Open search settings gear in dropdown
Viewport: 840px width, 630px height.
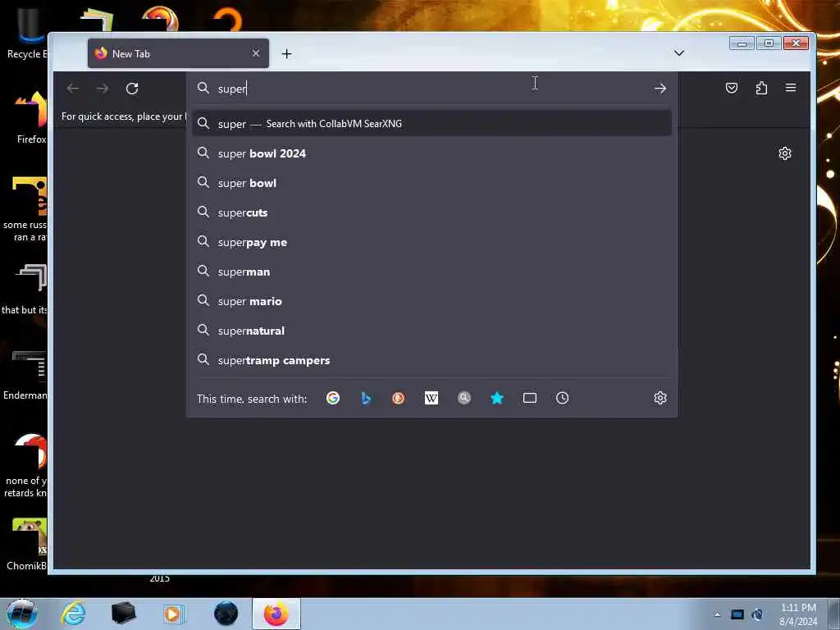point(660,398)
